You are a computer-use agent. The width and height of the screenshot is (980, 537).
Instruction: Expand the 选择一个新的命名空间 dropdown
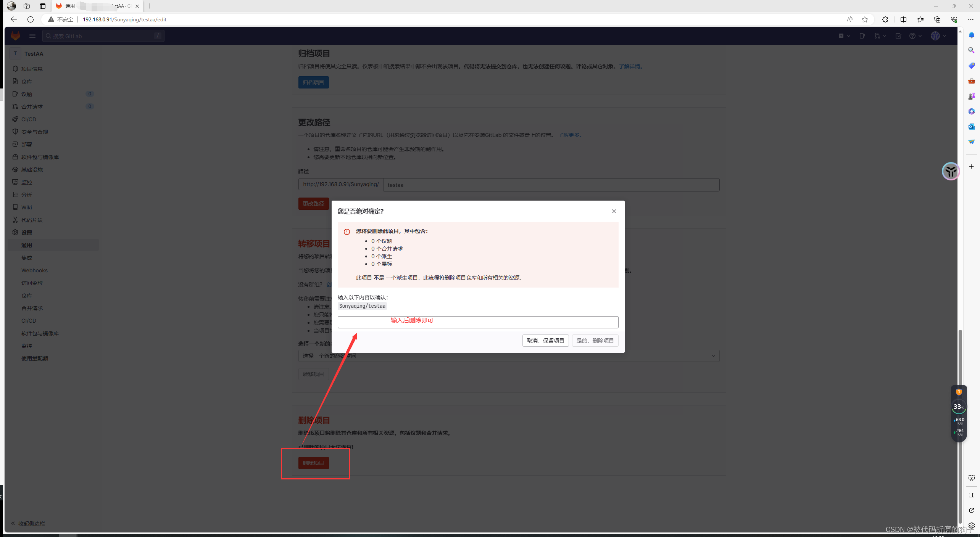509,355
